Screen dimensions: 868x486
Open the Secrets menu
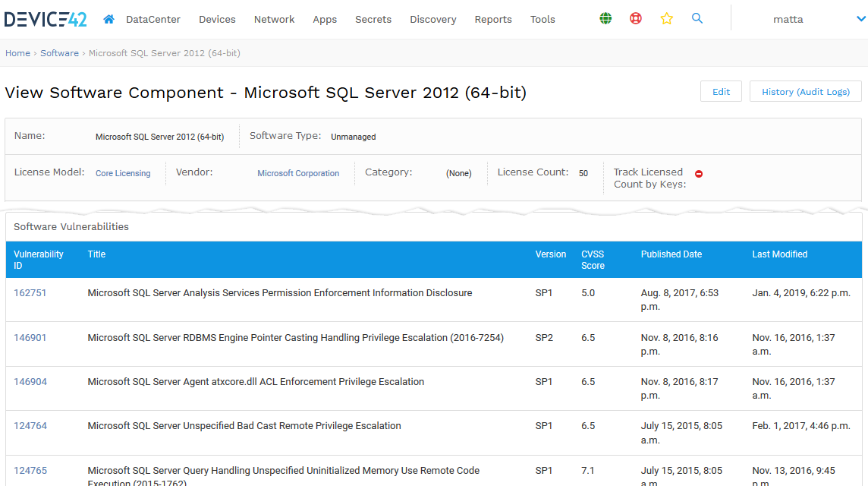[x=373, y=20]
